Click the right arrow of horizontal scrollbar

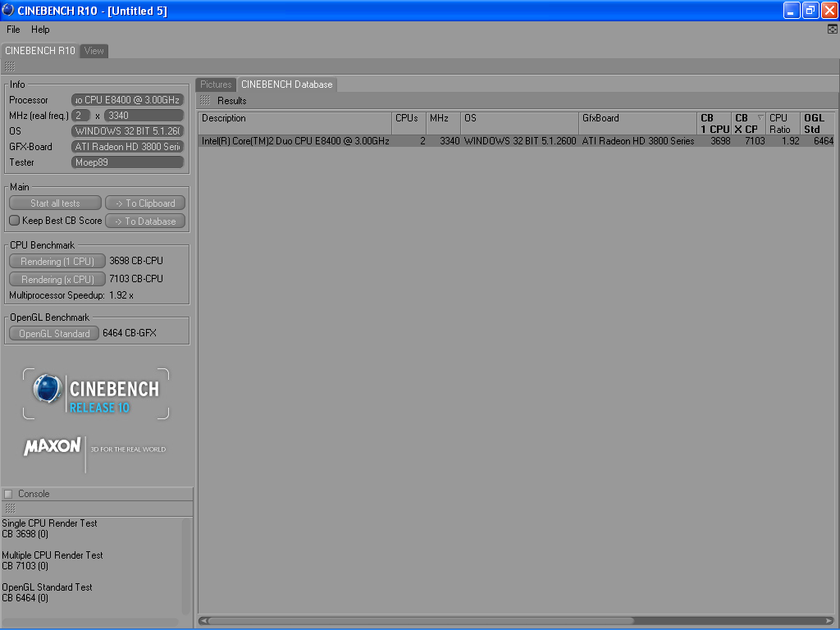[x=830, y=621]
